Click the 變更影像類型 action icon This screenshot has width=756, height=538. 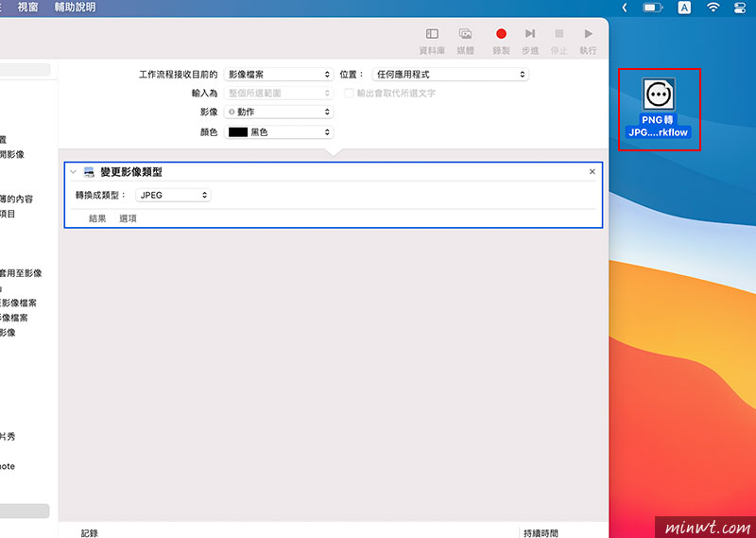tap(89, 172)
